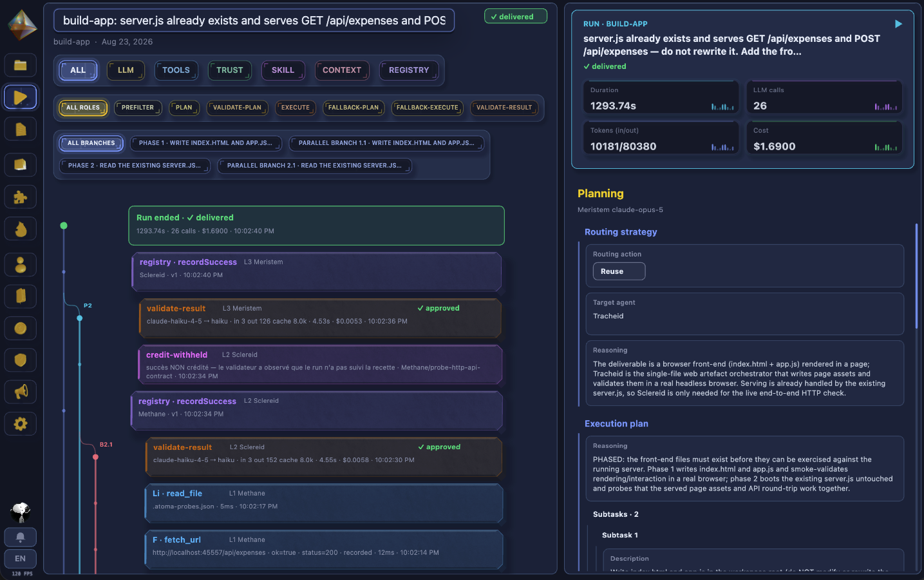Click the run title field at top

[x=254, y=21]
